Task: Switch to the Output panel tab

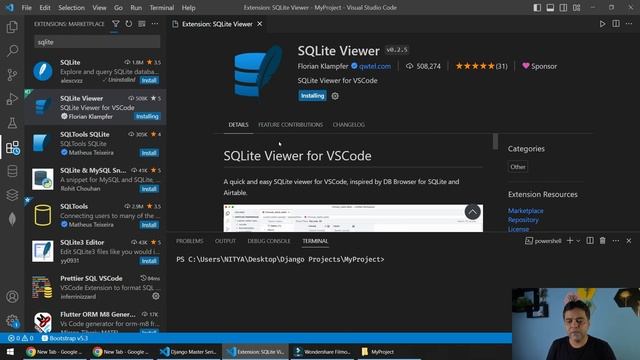Action: coord(225,241)
